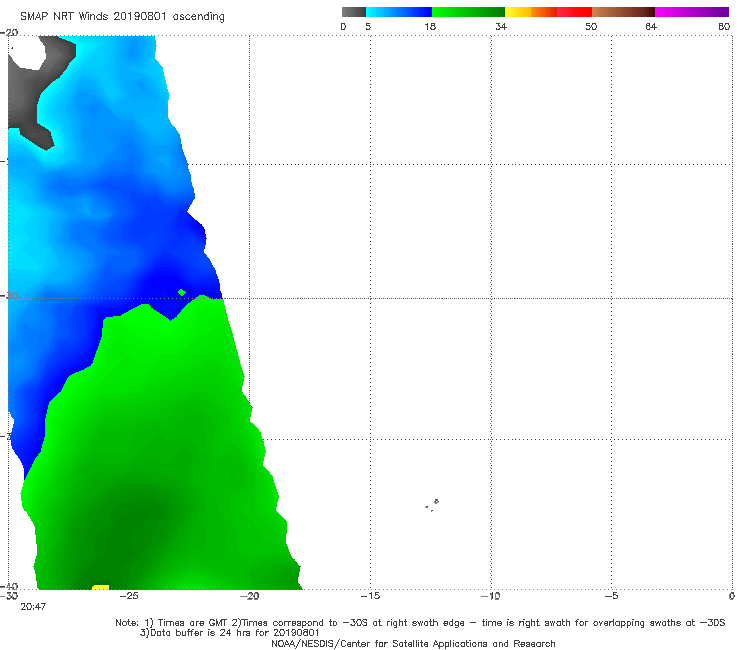The height and width of the screenshot is (650, 740).
Task: Click the color bar label '34'
Action: tap(501, 26)
